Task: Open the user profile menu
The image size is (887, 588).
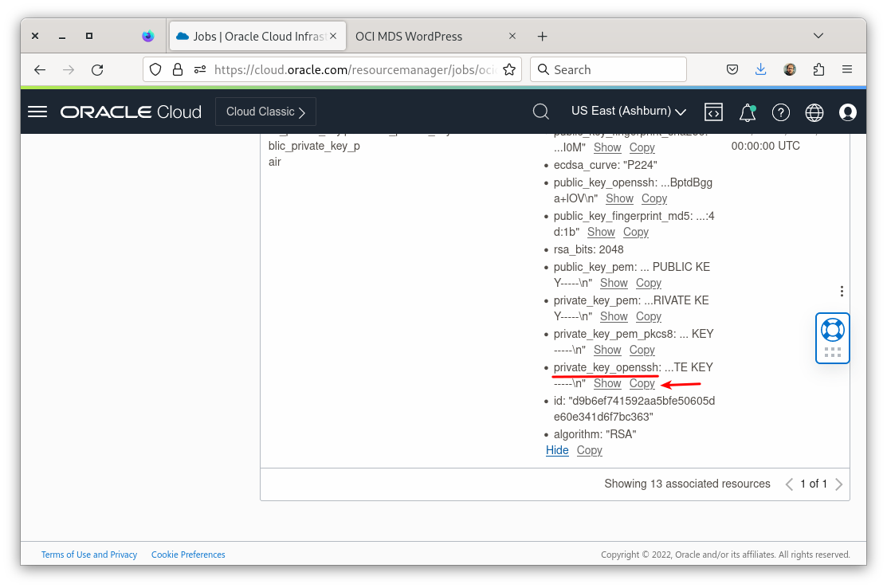Action: [847, 112]
